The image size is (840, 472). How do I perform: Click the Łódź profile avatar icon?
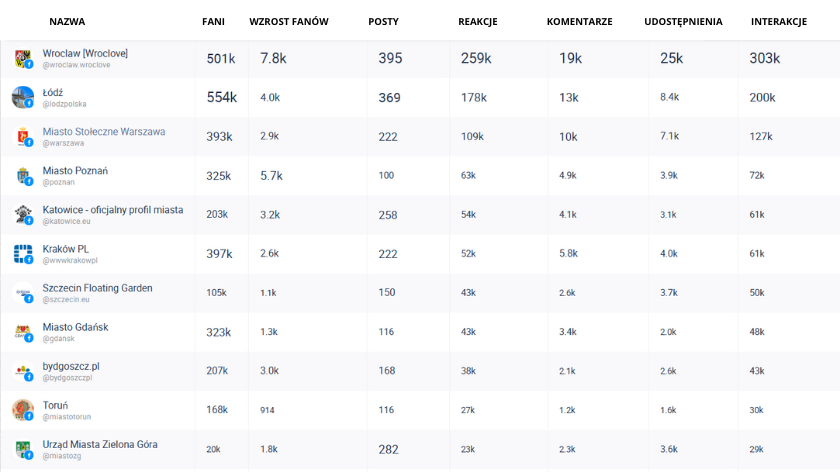(22, 97)
